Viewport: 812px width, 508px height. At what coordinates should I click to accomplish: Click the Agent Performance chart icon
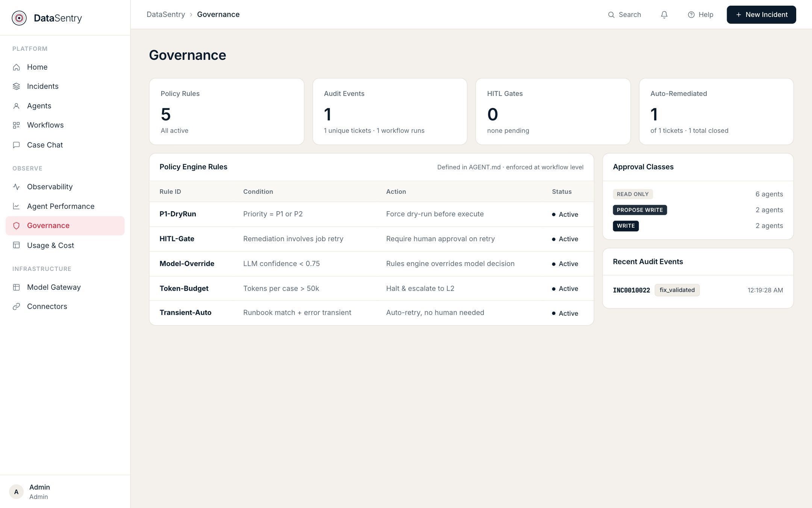(x=16, y=206)
